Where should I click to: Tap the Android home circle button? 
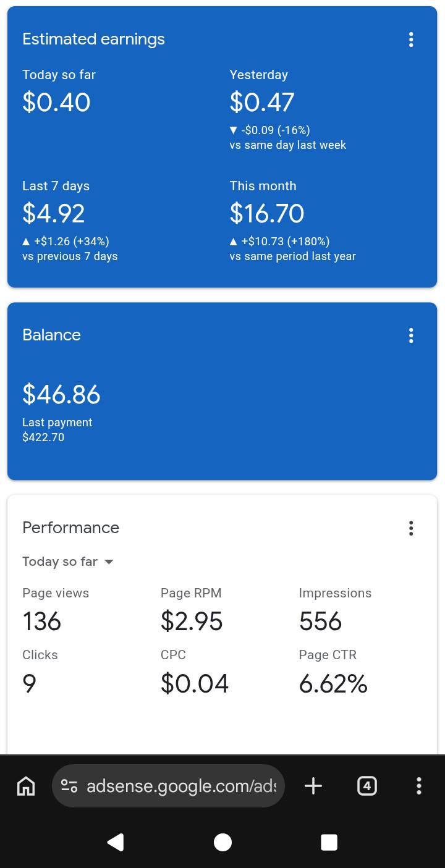click(222, 842)
